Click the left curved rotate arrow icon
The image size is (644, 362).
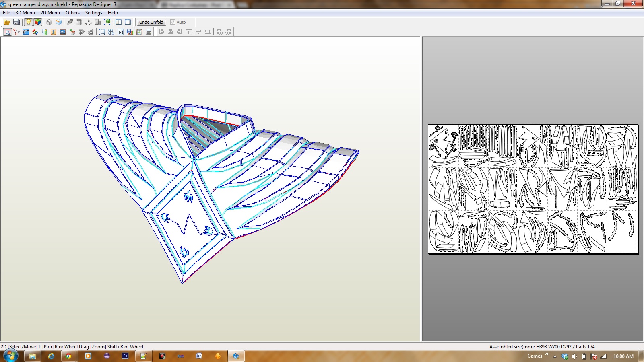[x=81, y=32]
